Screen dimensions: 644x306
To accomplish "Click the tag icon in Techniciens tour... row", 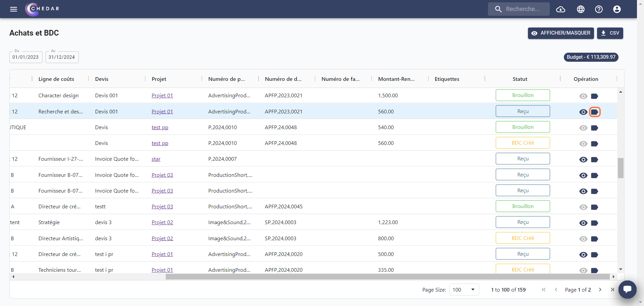I will click(x=594, y=270).
